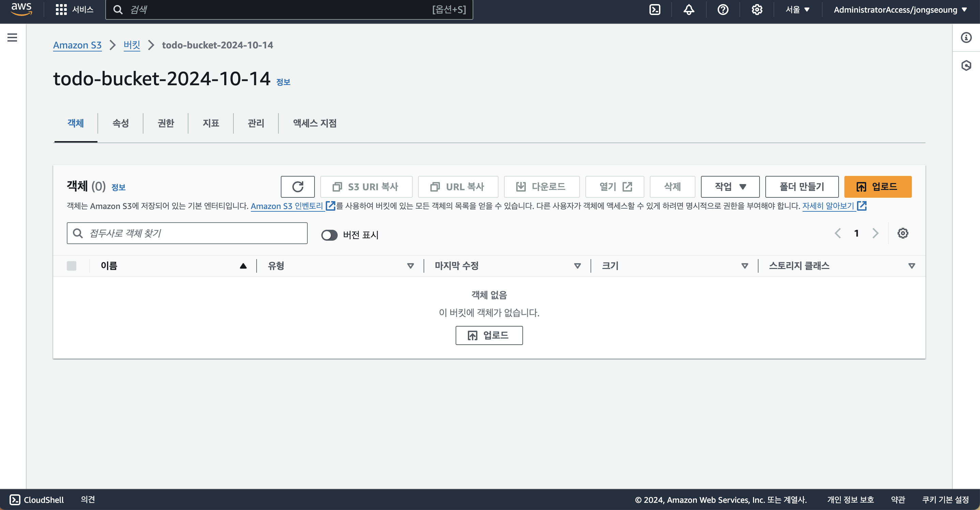Open the 정보 link beside bucket title
This screenshot has height=510, width=980.
[283, 82]
